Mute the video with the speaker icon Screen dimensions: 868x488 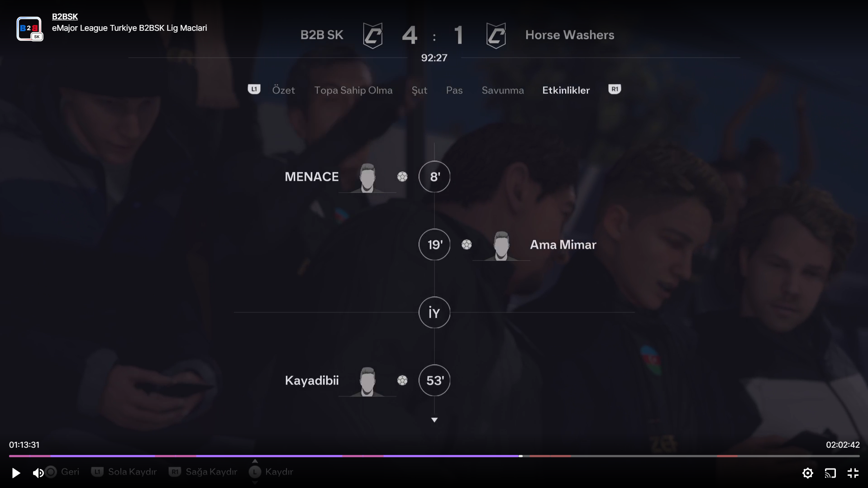tap(38, 473)
